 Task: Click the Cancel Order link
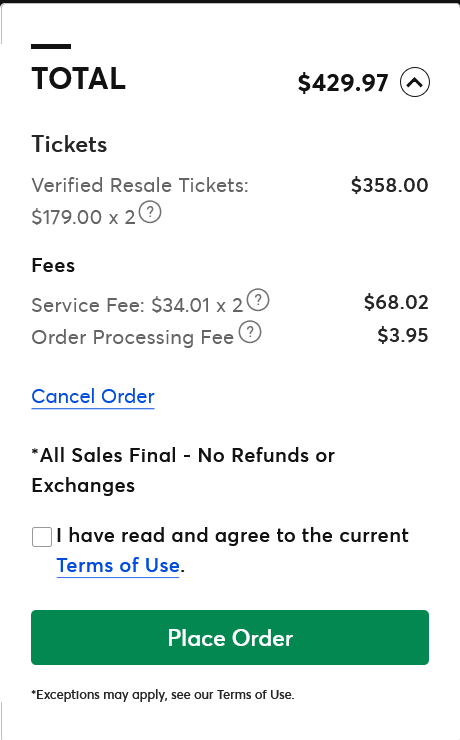pyautogui.click(x=93, y=396)
